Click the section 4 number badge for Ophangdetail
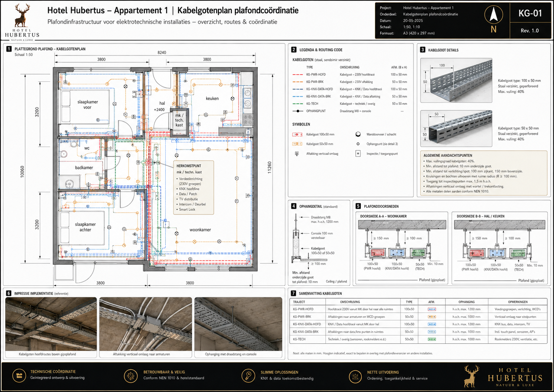The width and height of the screenshot is (554, 392). 294,206
